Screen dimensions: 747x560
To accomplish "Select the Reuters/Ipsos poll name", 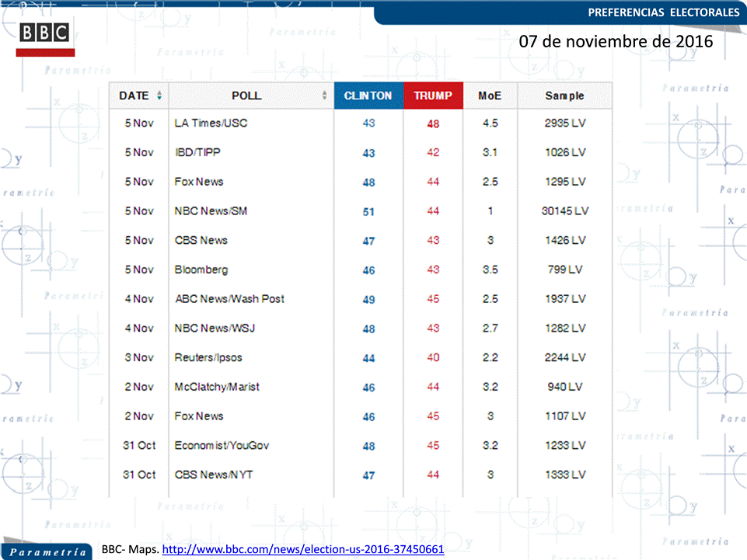I will (x=208, y=357).
